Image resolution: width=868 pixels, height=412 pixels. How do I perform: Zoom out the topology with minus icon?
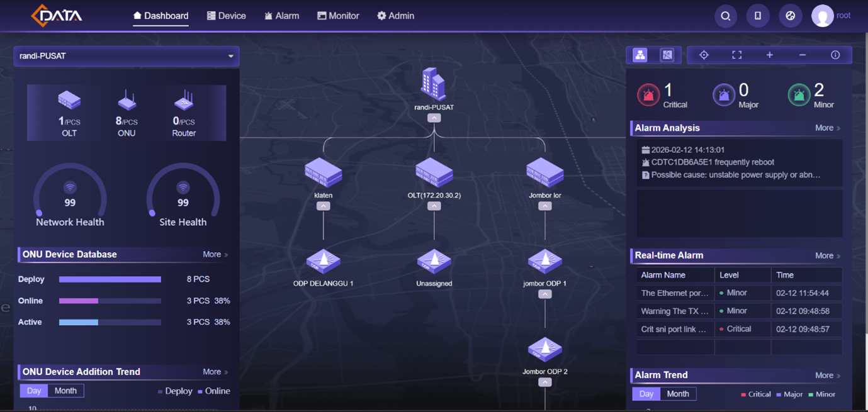pos(802,55)
